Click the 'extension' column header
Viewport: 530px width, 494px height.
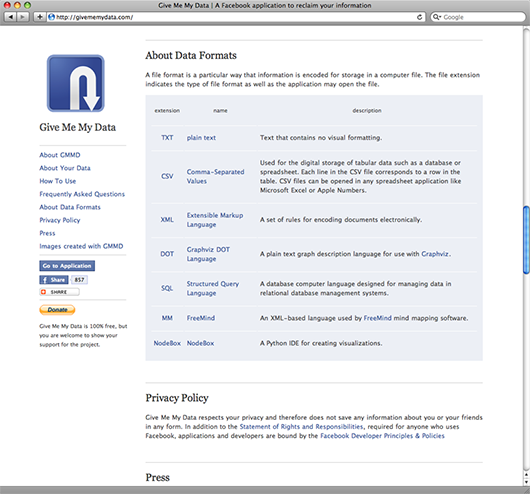pos(167,111)
